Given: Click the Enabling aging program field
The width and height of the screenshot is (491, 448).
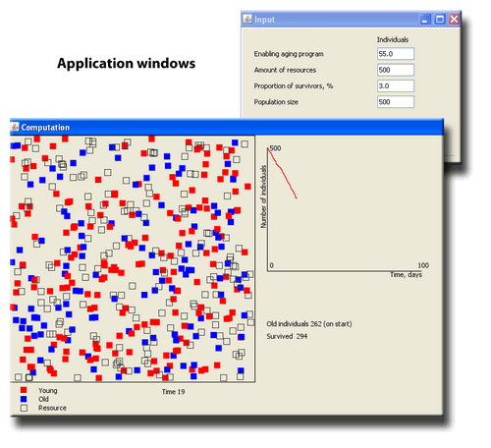Looking at the screenshot, I should (396, 54).
